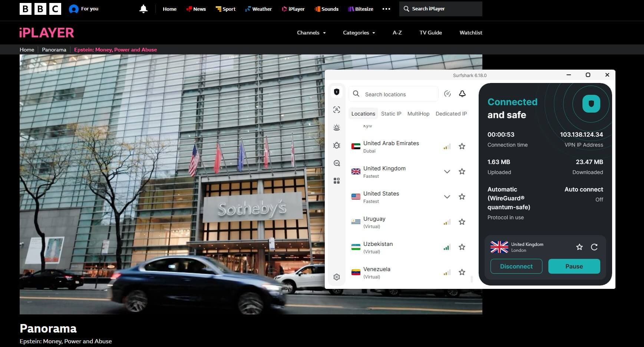Click the VPN IP address 103.138.124.34

click(x=581, y=134)
